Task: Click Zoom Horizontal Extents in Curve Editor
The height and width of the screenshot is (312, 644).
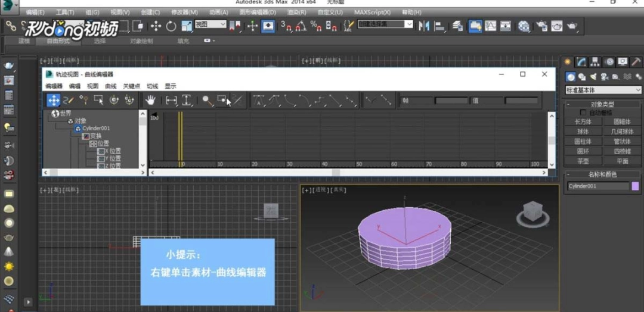Action: [171, 100]
